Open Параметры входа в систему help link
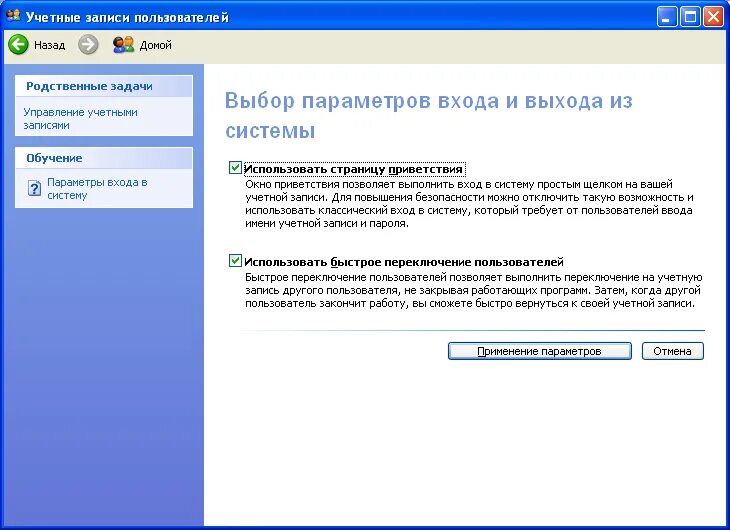The image size is (730, 530). [97, 189]
